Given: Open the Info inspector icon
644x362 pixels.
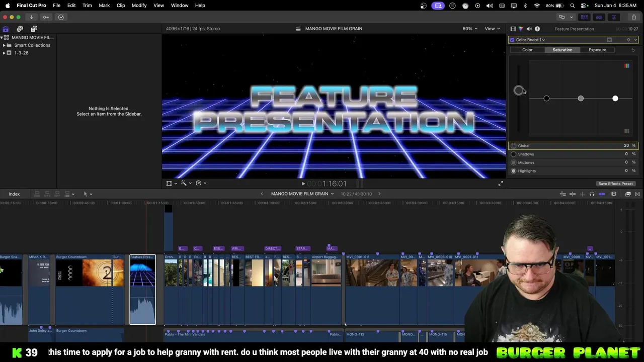Looking at the screenshot, I should 537,29.
